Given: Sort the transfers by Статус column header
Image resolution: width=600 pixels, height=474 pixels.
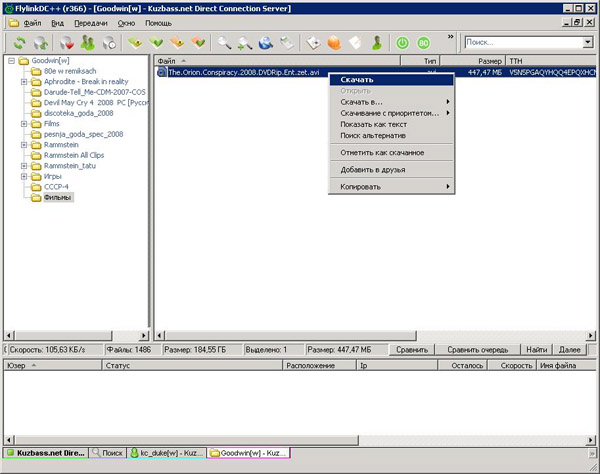Looking at the screenshot, I should [x=192, y=366].
